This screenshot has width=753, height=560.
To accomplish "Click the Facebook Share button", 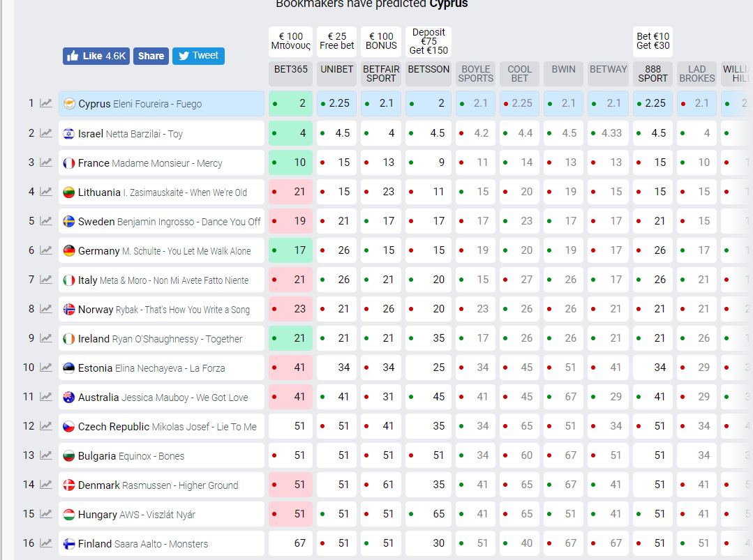I will [151, 56].
